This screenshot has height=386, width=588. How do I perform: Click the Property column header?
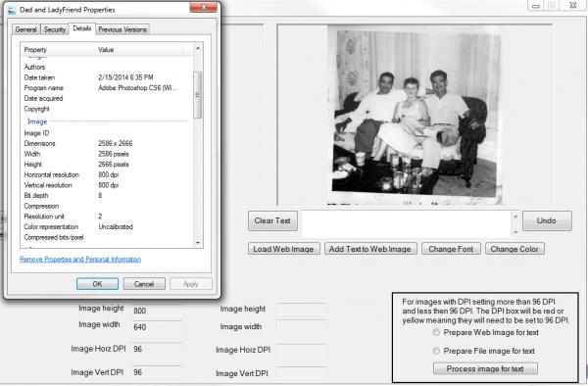tap(58, 49)
